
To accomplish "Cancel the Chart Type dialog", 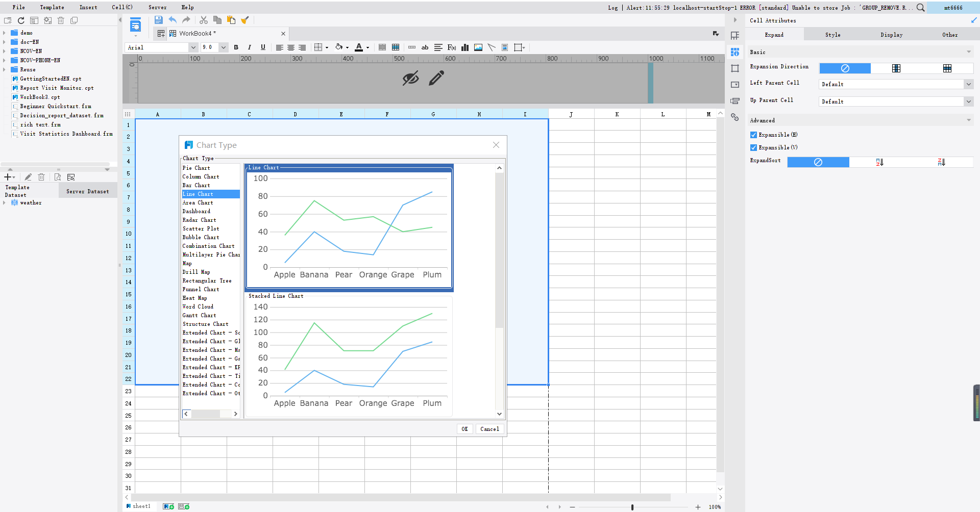I will 488,429.
